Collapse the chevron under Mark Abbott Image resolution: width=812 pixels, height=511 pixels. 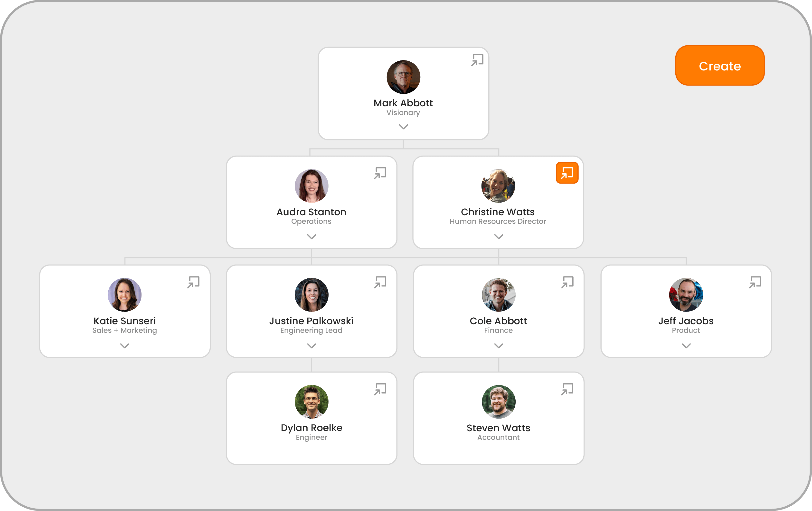(403, 127)
